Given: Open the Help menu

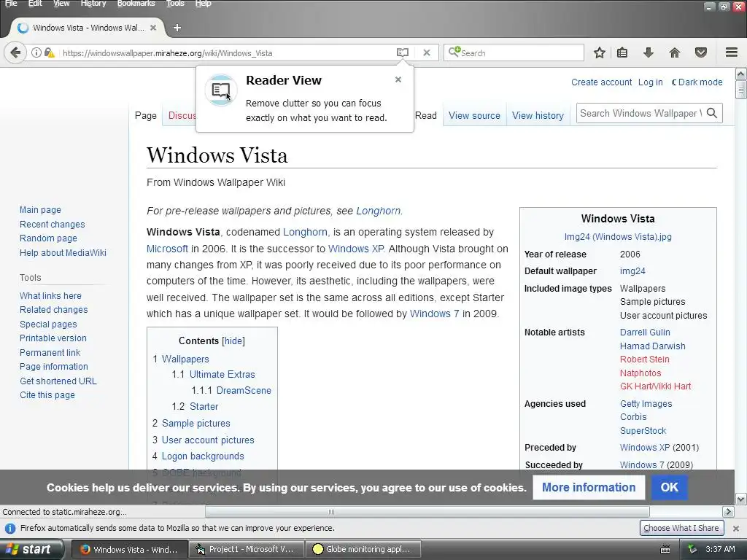Looking at the screenshot, I should (203, 4).
